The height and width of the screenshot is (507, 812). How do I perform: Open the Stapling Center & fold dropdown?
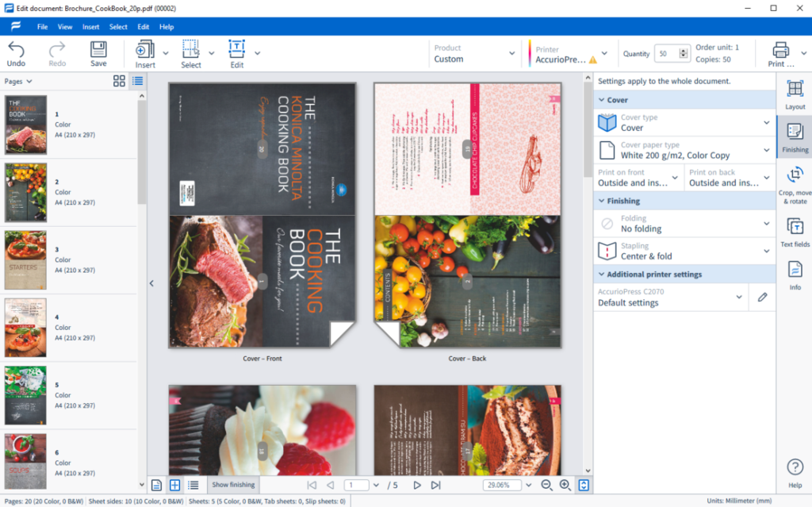coord(684,251)
